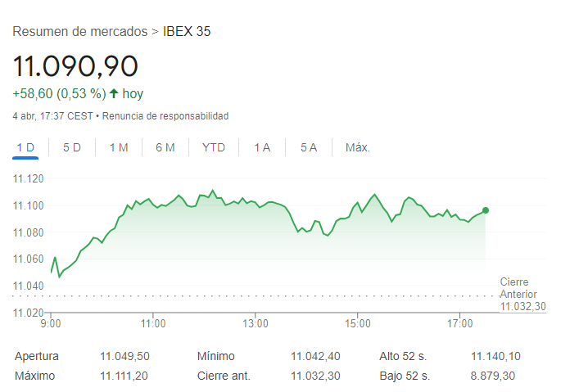Open the 1 M chart range

pos(119,147)
